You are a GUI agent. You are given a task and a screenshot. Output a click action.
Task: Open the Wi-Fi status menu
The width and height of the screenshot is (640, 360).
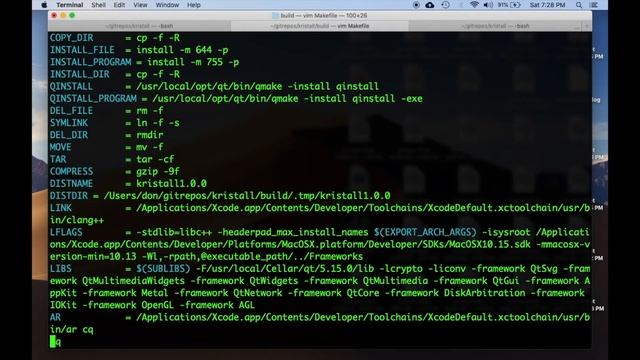(x=474, y=5)
